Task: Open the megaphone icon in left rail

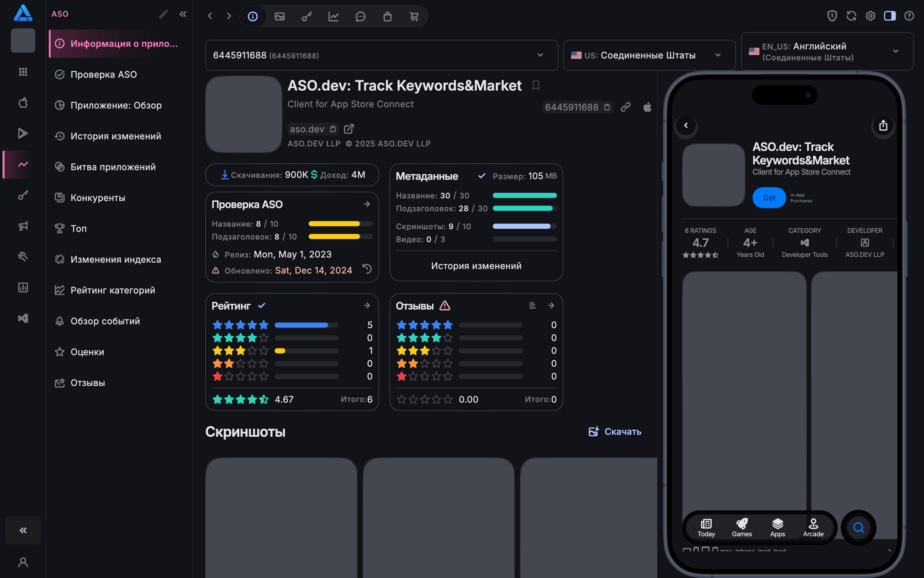Action: 23,226
